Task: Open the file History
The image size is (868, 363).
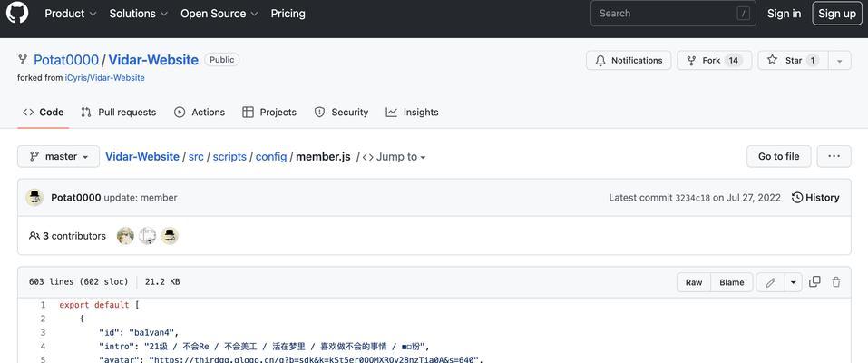Action: [x=815, y=198]
